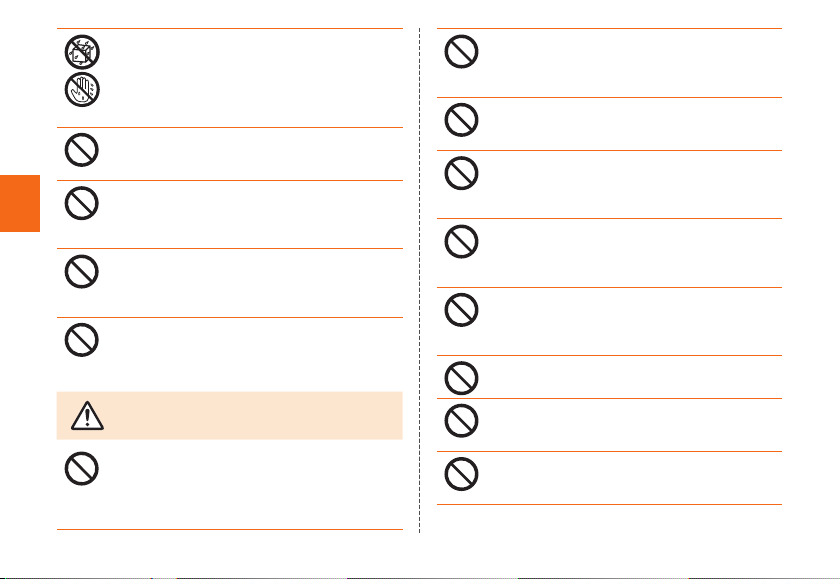Click prohibition icon below the caution banner
Viewport: 840px width, 579px height.
pos(81,469)
